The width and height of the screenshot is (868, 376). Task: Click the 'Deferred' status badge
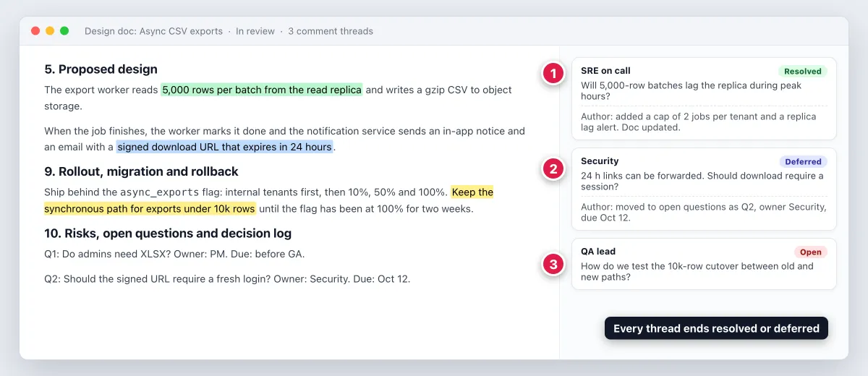coord(803,161)
